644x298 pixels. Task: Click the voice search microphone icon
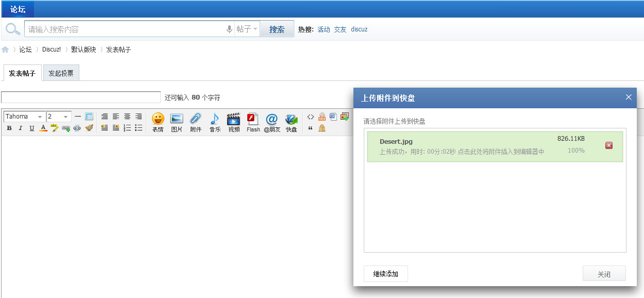click(229, 29)
